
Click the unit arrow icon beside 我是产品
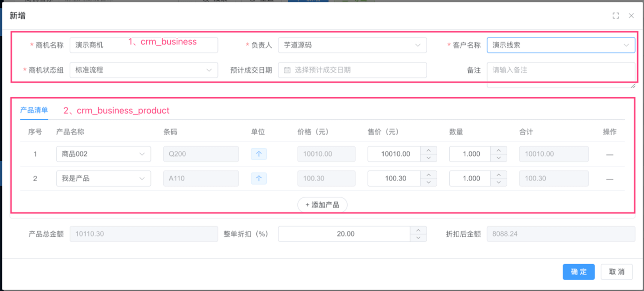(x=259, y=178)
